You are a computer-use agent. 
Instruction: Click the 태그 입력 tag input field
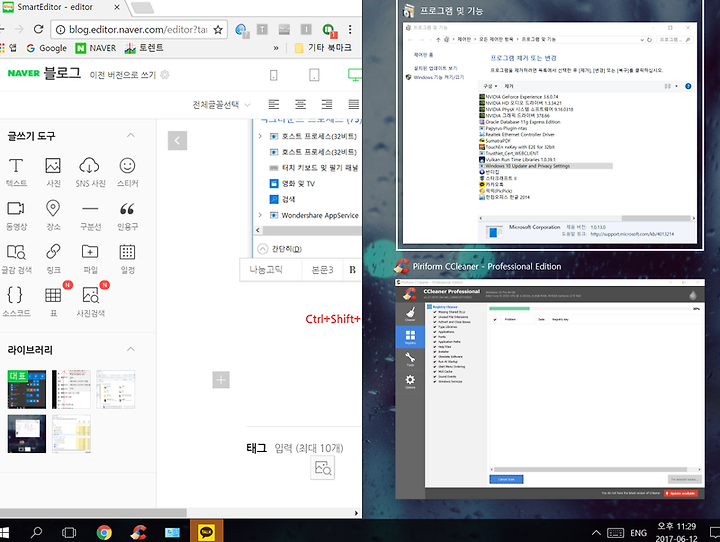click(309, 448)
